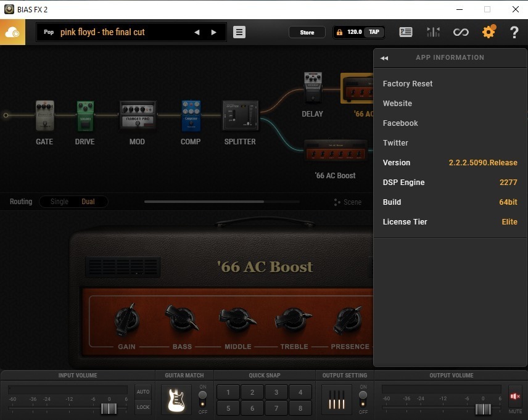Go to next preset arrow
Viewport: 528px width, 420px height.
[213, 32]
